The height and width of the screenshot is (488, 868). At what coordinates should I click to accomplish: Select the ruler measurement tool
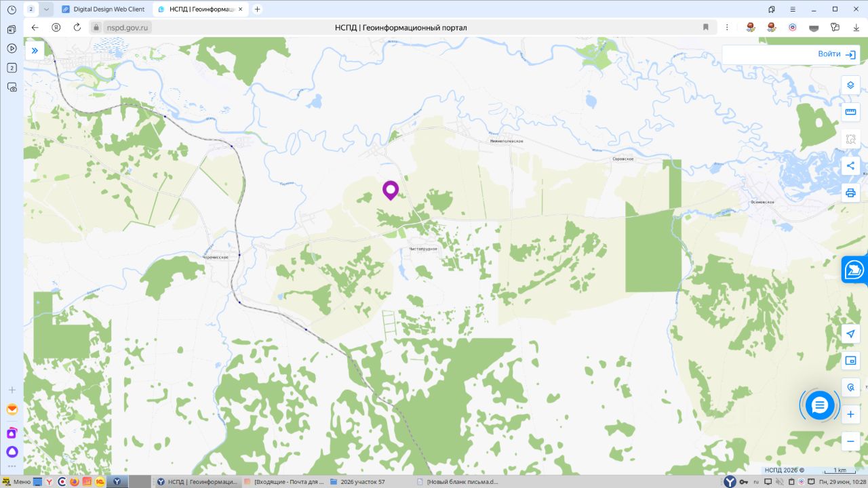tap(850, 112)
